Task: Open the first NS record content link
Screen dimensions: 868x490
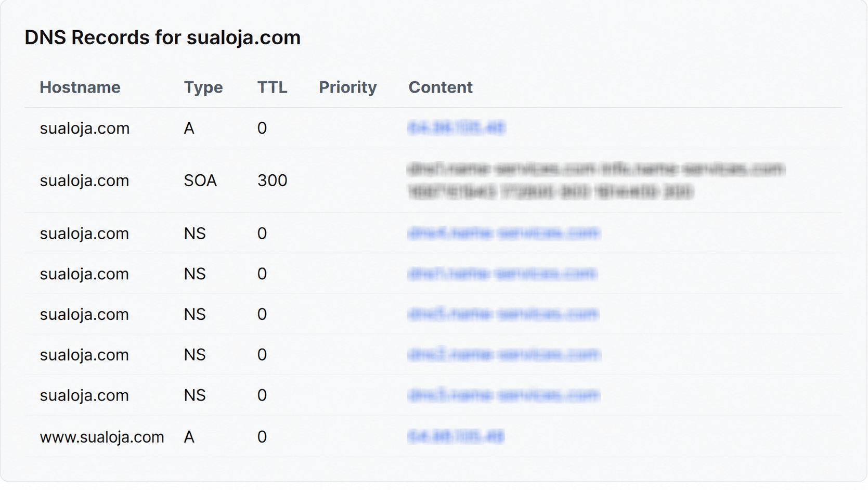Action: coord(503,233)
